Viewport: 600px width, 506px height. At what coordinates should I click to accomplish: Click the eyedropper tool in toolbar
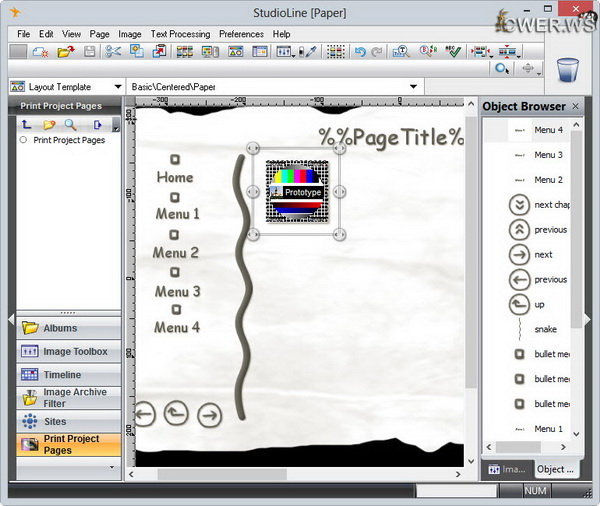(310, 51)
